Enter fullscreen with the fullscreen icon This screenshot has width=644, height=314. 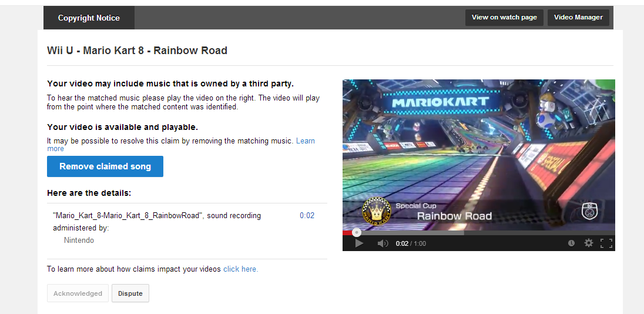pos(606,243)
